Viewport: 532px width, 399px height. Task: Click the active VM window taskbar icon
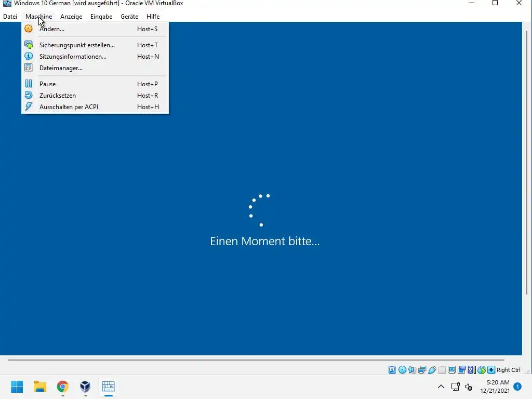coord(108,387)
